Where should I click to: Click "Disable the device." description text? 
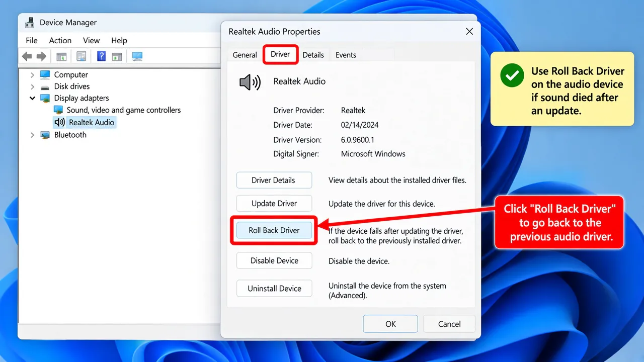point(359,261)
